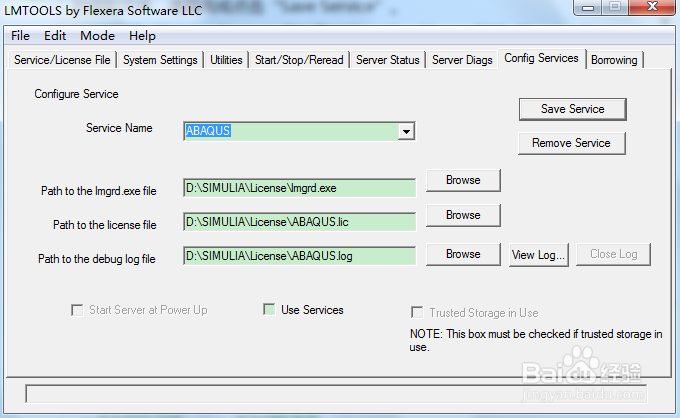The height and width of the screenshot is (418, 680).
Task: Select the Server Status tab
Action: (388, 60)
